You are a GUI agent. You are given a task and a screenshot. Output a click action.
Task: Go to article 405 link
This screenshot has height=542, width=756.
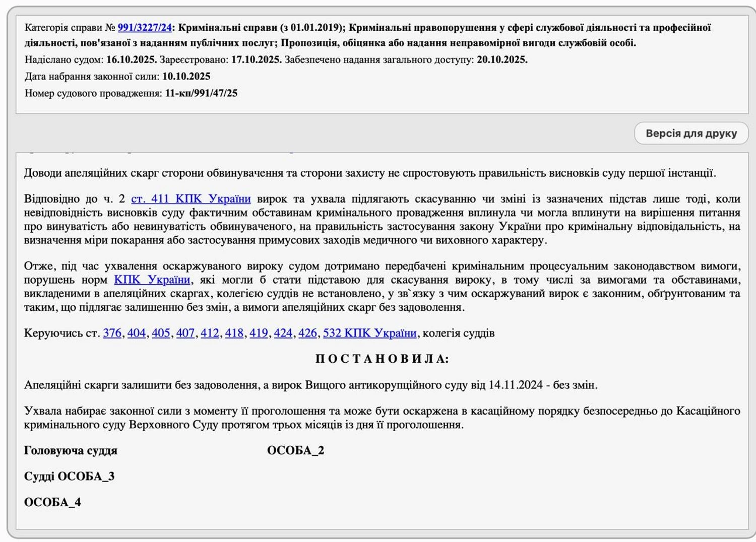[x=161, y=333]
